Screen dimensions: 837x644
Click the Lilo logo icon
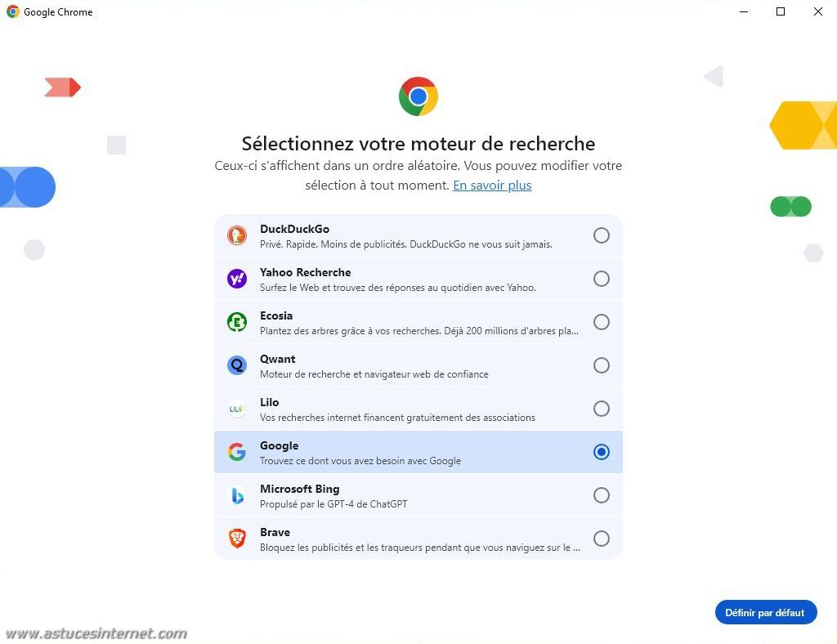tap(237, 409)
